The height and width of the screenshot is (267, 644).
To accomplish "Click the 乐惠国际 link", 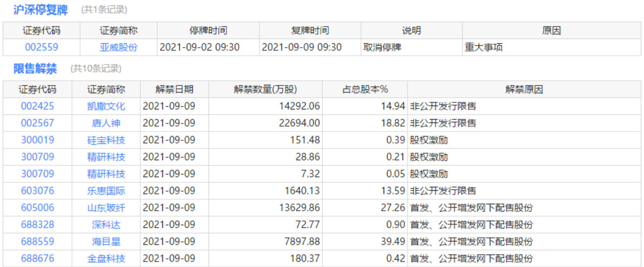I will coord(106,191).
